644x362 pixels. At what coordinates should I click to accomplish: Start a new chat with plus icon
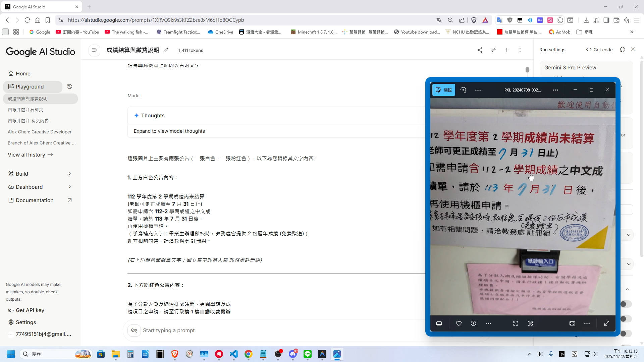[x=507, y=50]
